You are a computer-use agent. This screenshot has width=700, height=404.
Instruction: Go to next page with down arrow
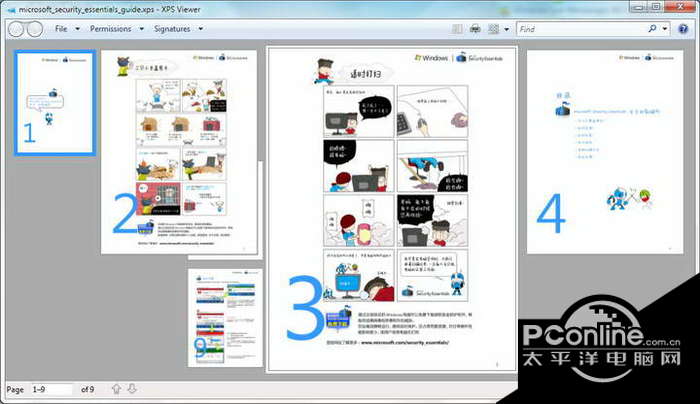pos(132,389)
